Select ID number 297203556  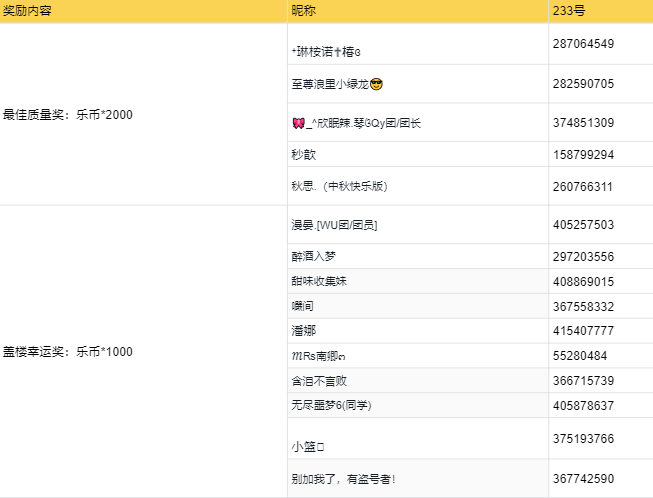tap(583, 256)
